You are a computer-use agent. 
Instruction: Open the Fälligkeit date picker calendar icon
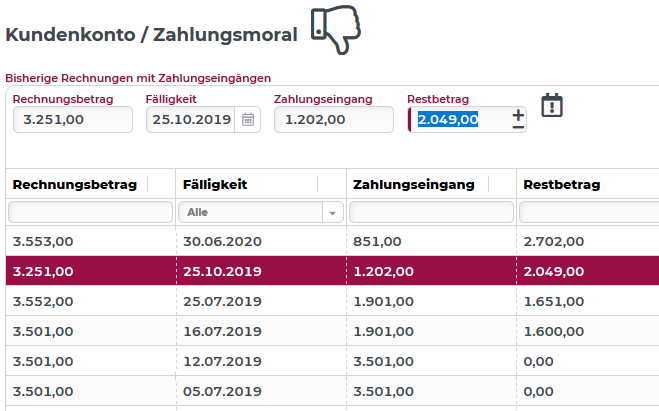(248, 120)
